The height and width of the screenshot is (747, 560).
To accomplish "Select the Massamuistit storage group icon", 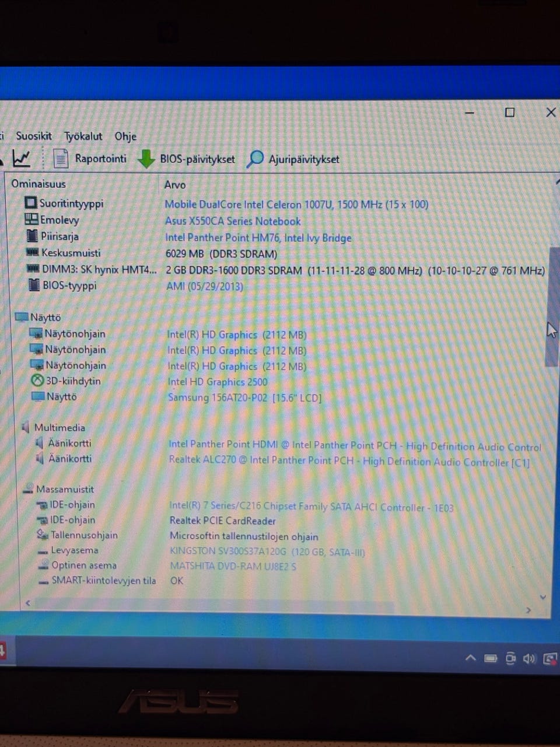I will pos(27,488).
